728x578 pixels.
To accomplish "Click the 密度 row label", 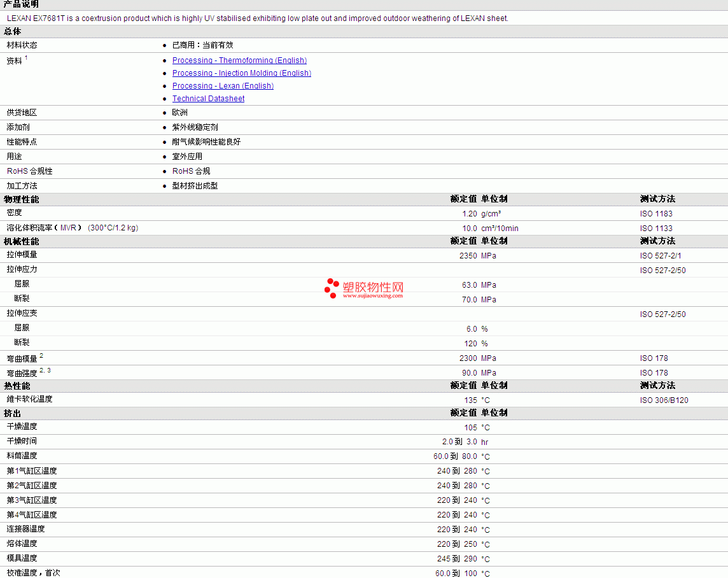I will point(15,213).
